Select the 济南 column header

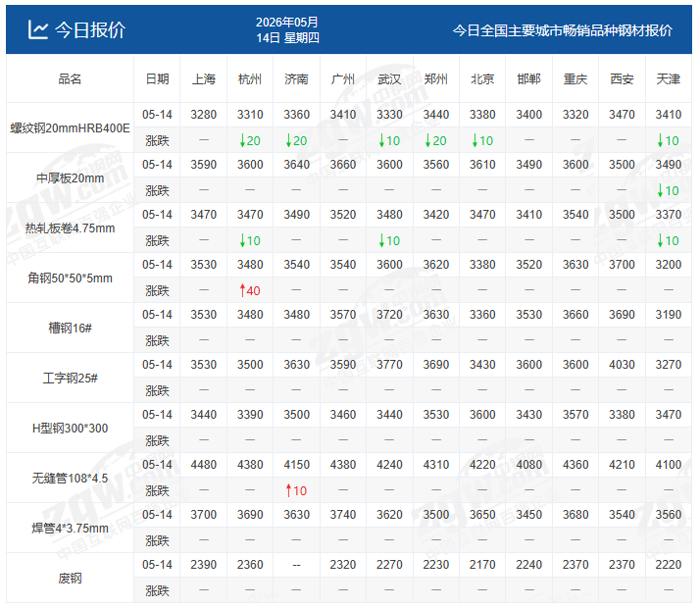pos(296,79)
